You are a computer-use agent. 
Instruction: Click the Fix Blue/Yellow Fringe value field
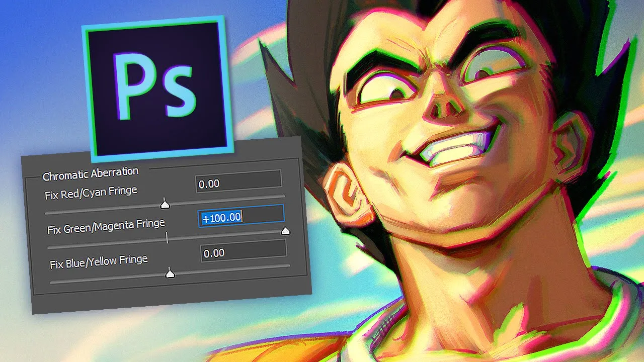[x=244, y=251]
